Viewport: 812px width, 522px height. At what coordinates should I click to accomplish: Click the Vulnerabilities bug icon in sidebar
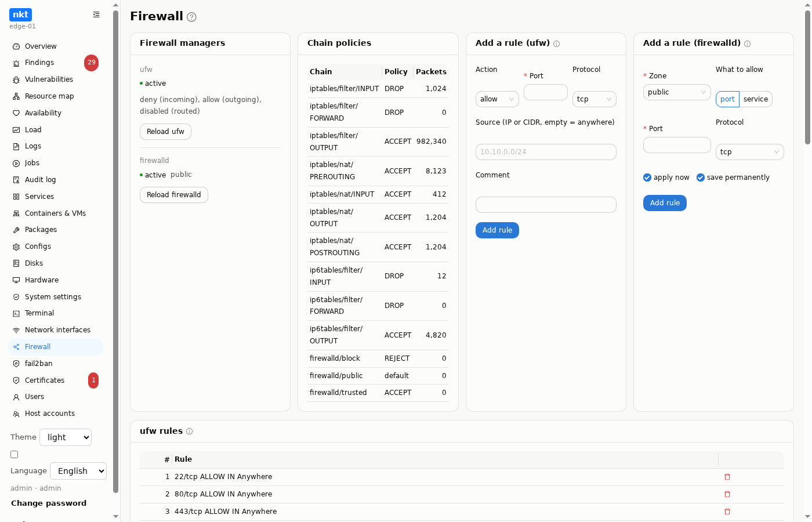[16, 80]
